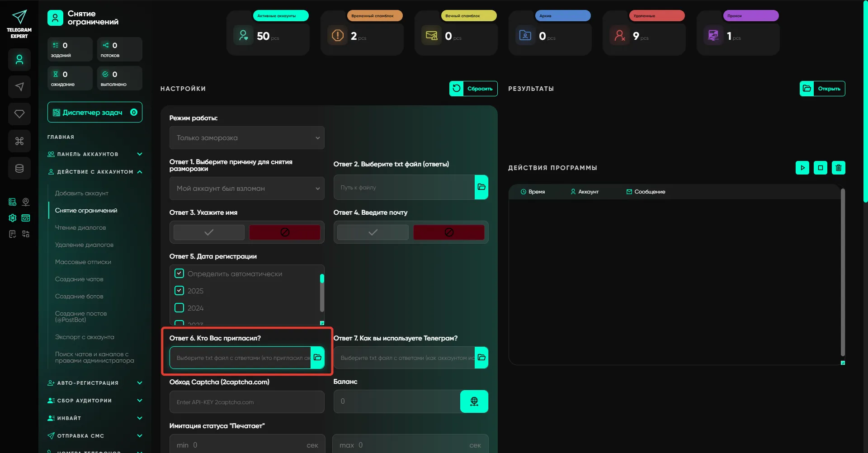Expand the 'Авто-регистрация' section
Screen dimensions: 868x453
(x=95, y=383)
